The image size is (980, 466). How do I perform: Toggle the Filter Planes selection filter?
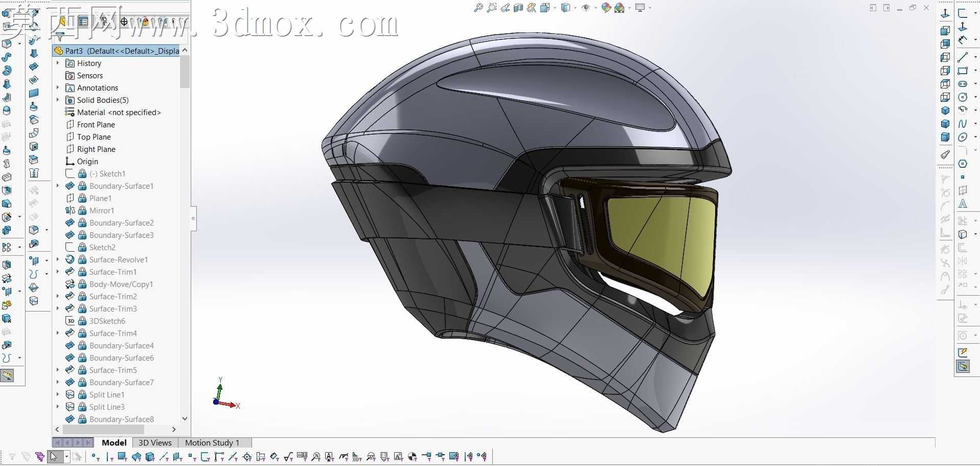177,456
